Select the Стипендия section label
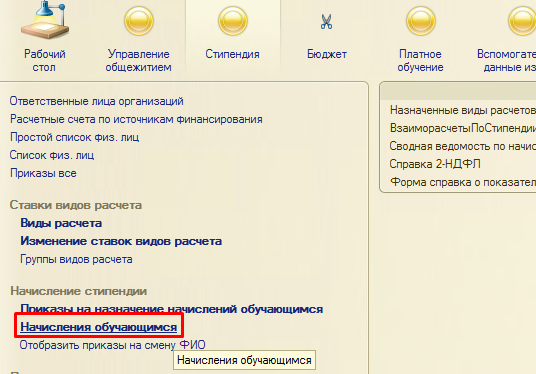The height and width of the screenshot is (374, 536). [x=232, y=54]
